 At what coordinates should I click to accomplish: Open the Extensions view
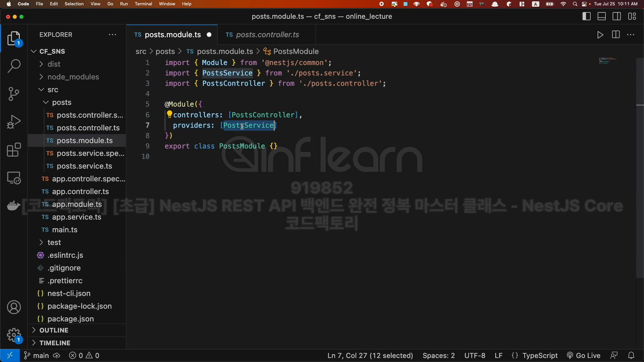tap(14, 150)
